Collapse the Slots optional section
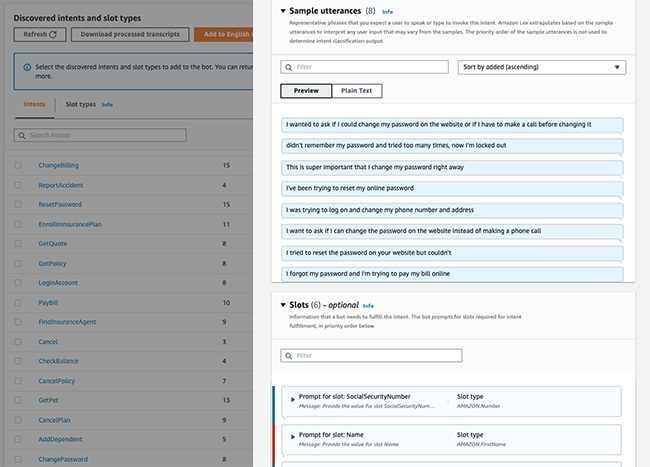This screenshot has height=467, width=650. click(x=283, y=305)
